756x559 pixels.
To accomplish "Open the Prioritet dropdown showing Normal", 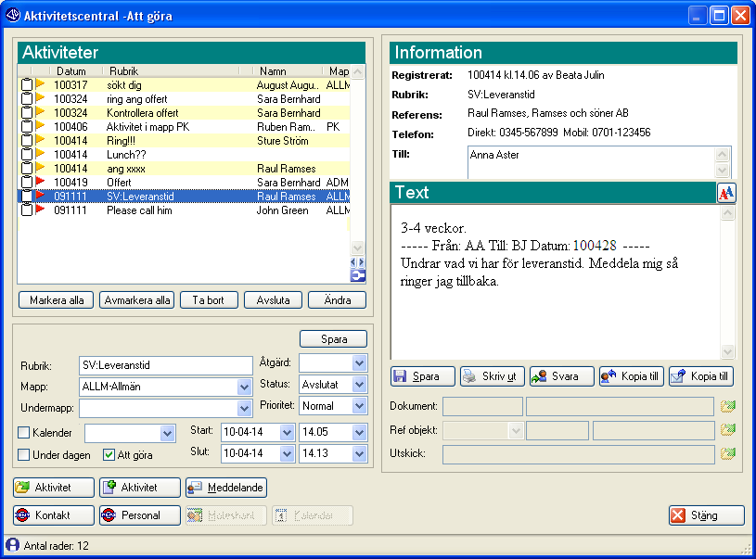I will click(359, 406).
